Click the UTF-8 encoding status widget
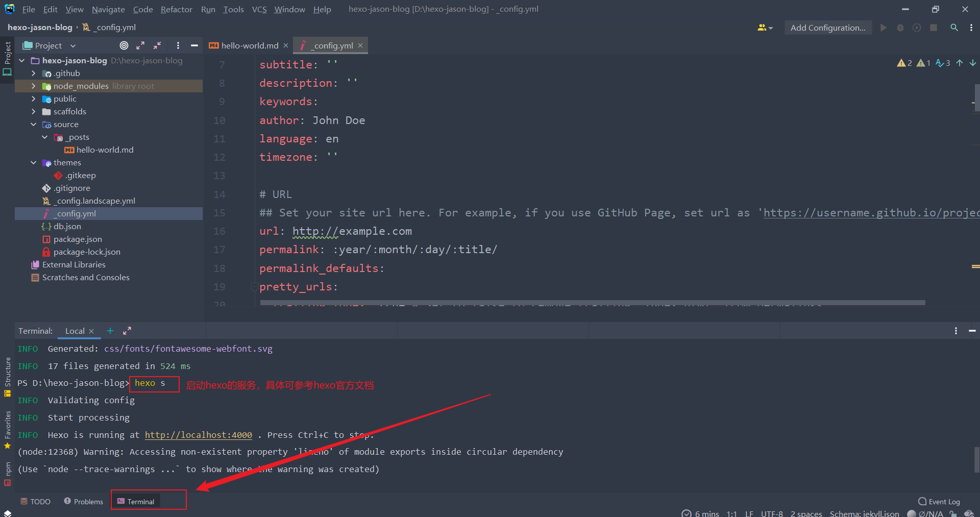Viewport: 980px width, 517px height. [772, 513]
